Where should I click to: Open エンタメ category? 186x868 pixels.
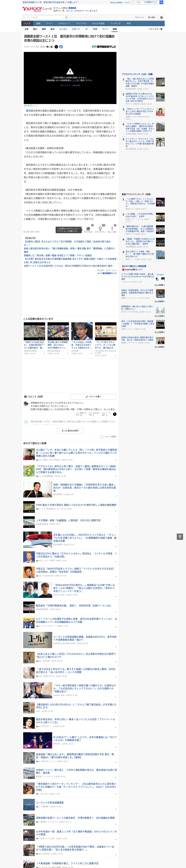pyautogui.click(x=63, y=29)
